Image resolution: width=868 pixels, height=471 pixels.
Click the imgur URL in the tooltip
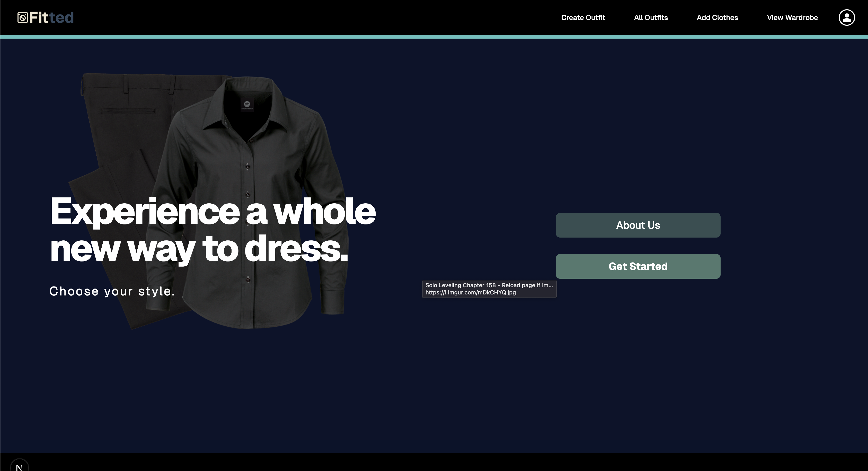click(470, 293)
